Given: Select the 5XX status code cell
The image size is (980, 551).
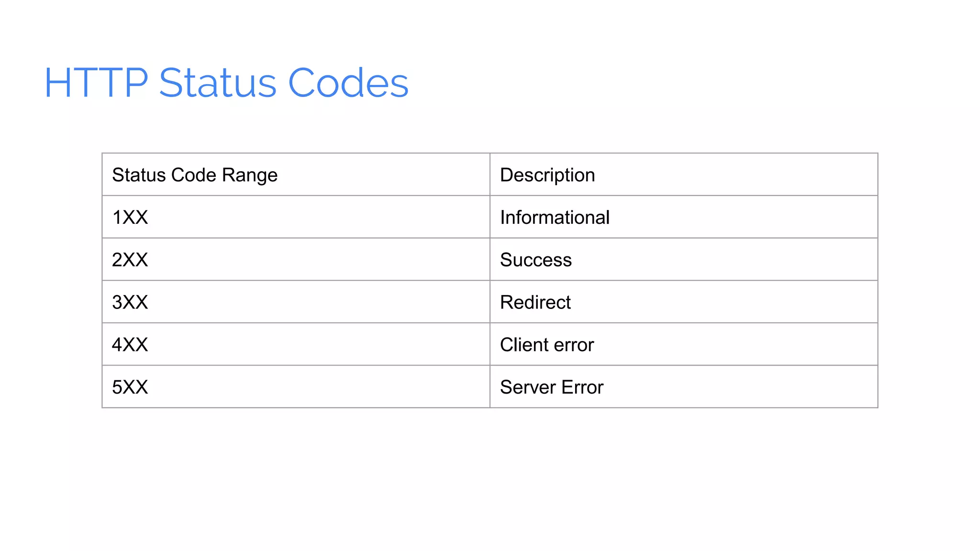Looking at the screenshot, I should tap(296, 386).
